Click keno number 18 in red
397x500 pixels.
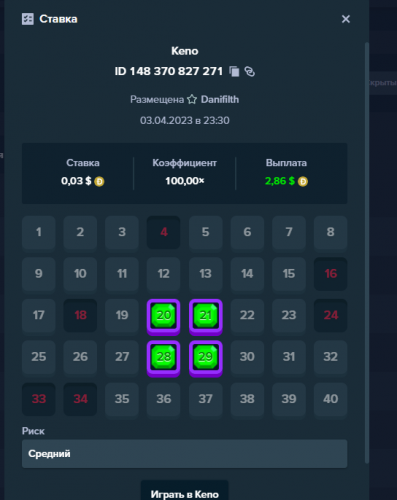pos(80,315)
